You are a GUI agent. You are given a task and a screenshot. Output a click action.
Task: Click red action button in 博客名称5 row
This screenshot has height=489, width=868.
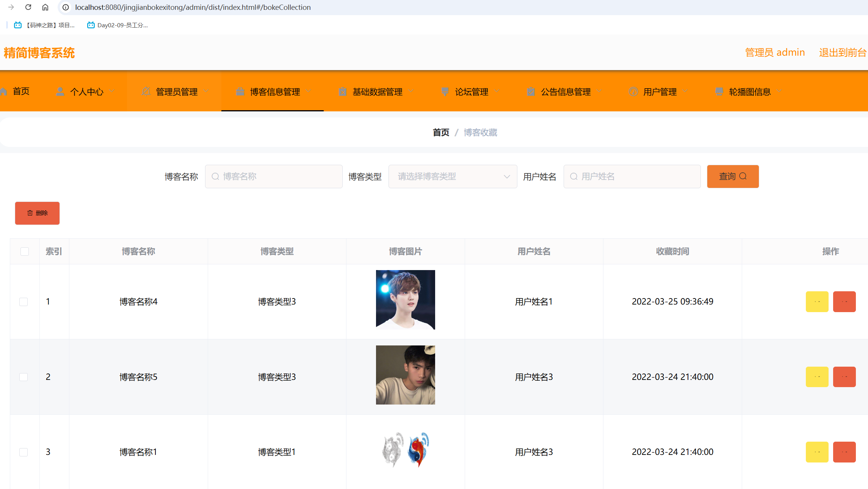tap(844, 377)
